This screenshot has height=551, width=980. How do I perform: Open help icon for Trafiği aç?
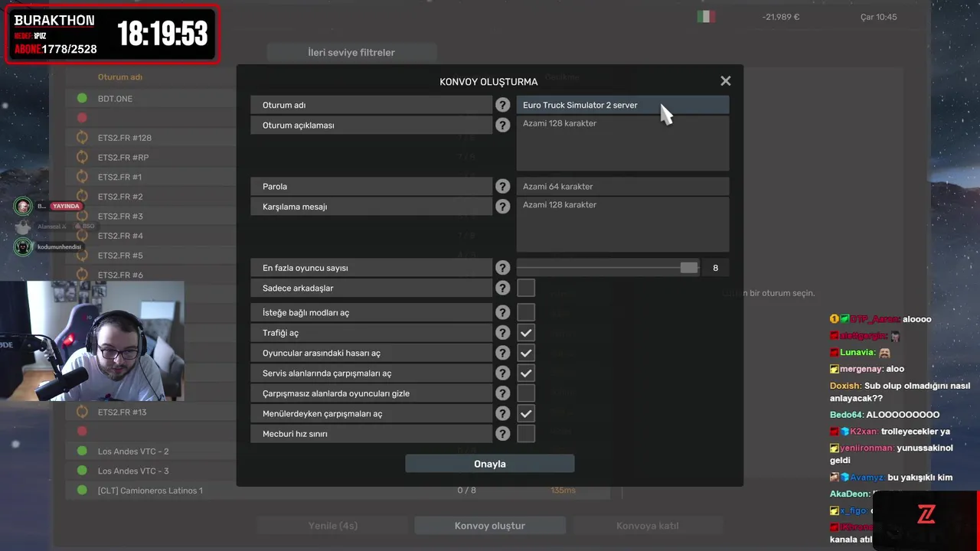tap(502, 333)
